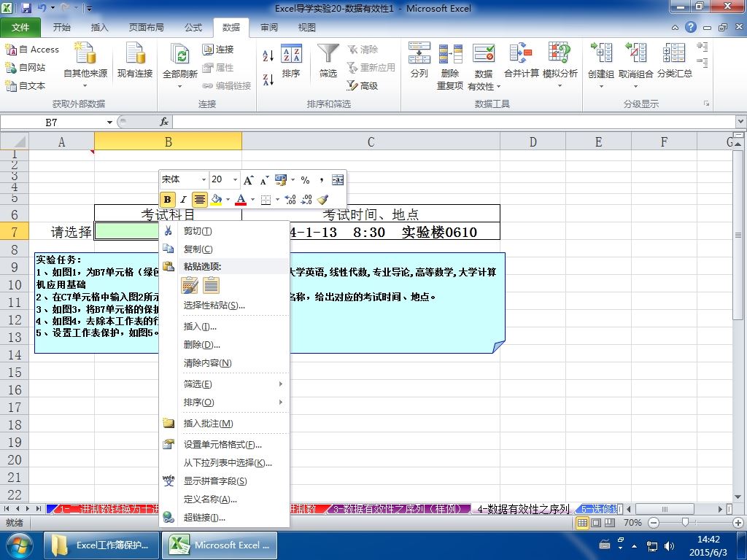Open font size dropdown showing 20

235,179
